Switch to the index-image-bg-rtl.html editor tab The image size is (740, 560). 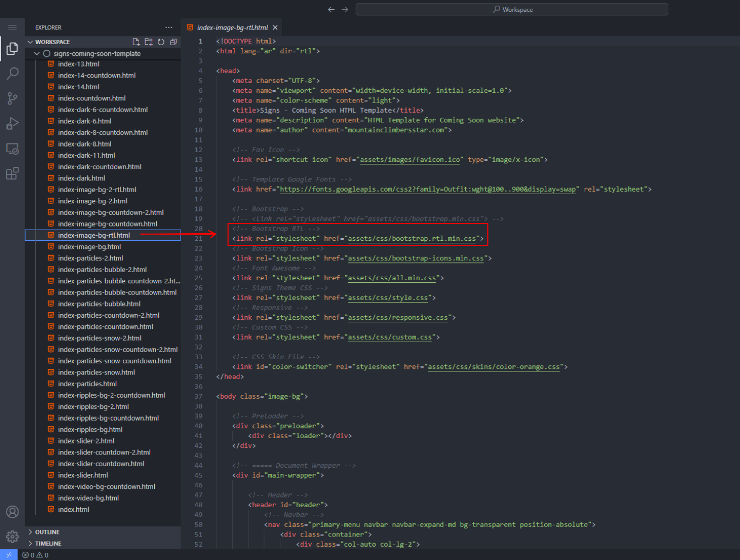[x=232, y=28]
